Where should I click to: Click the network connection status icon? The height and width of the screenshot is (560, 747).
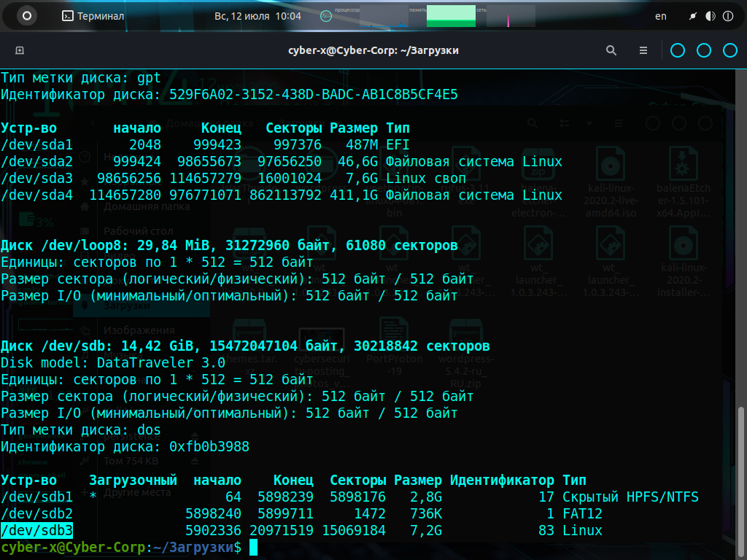pyautogui.click(x=692, y=16)
